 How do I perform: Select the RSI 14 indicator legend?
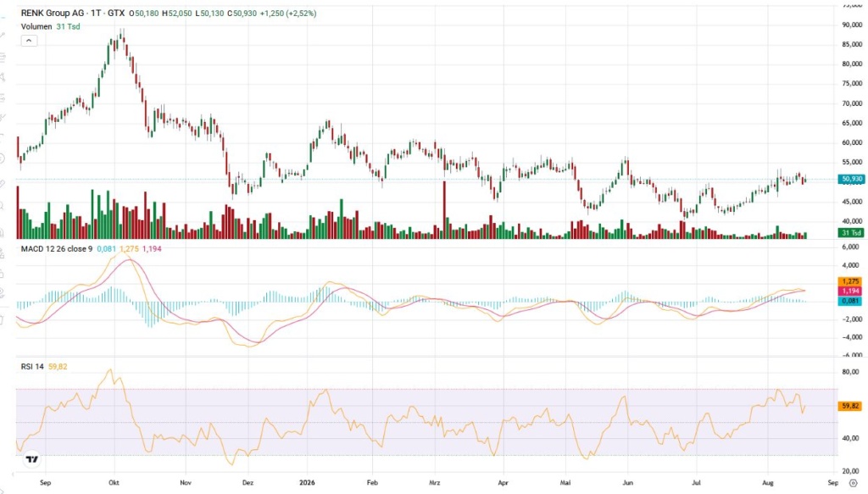(32, 366)
